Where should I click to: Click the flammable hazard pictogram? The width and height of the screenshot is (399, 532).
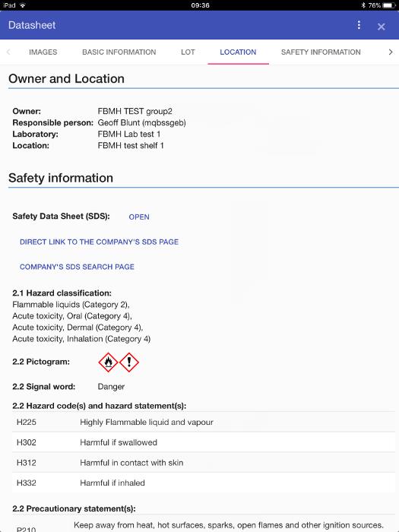[108, 363]
